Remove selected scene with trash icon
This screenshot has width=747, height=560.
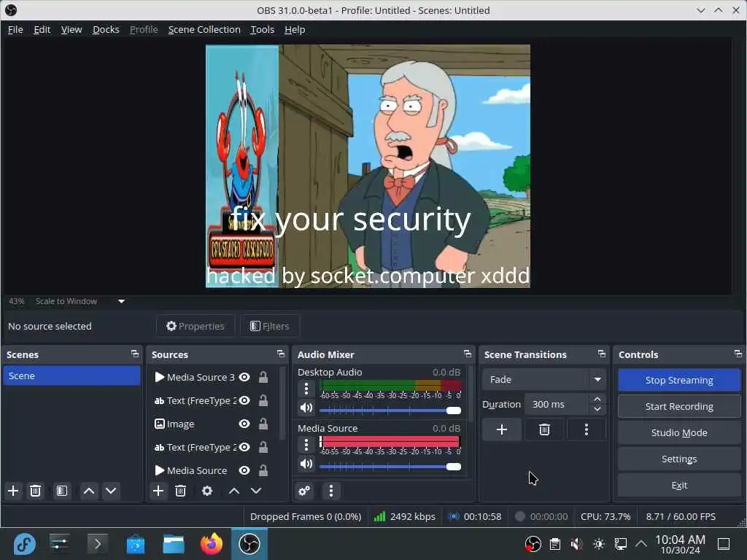point(35,491)
